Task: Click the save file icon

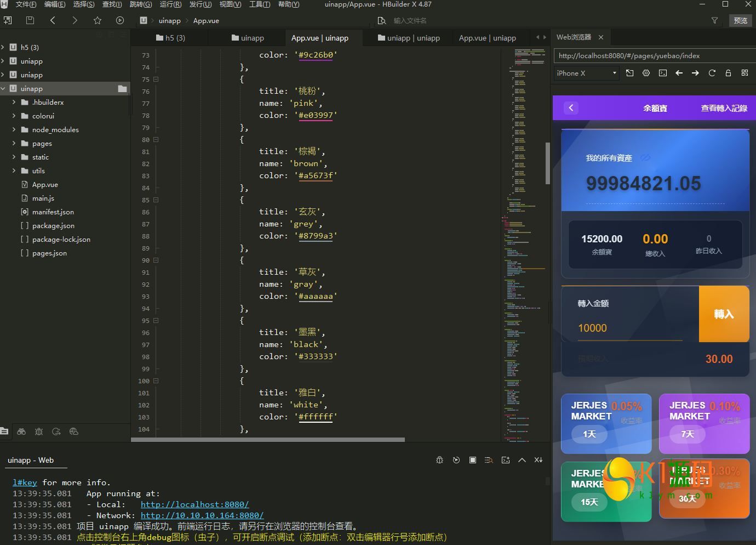Action: pos(30,20)
